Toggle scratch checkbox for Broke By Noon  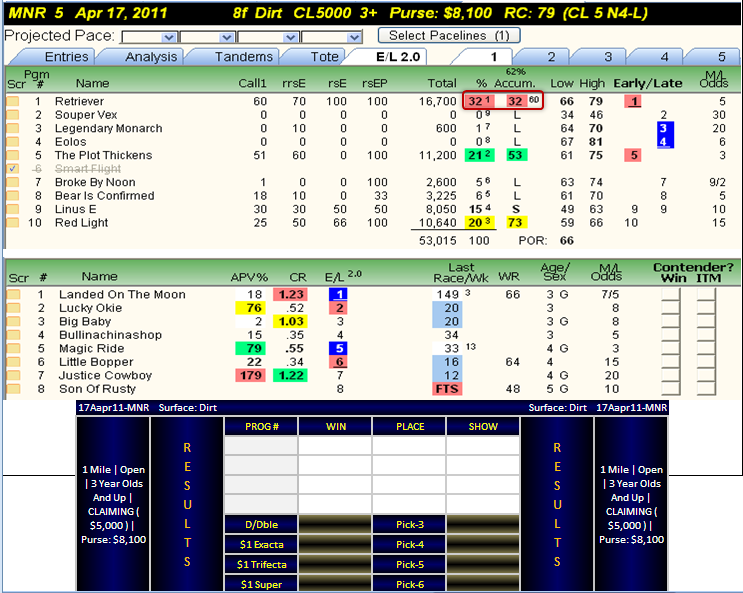click(x=13, y=182)
